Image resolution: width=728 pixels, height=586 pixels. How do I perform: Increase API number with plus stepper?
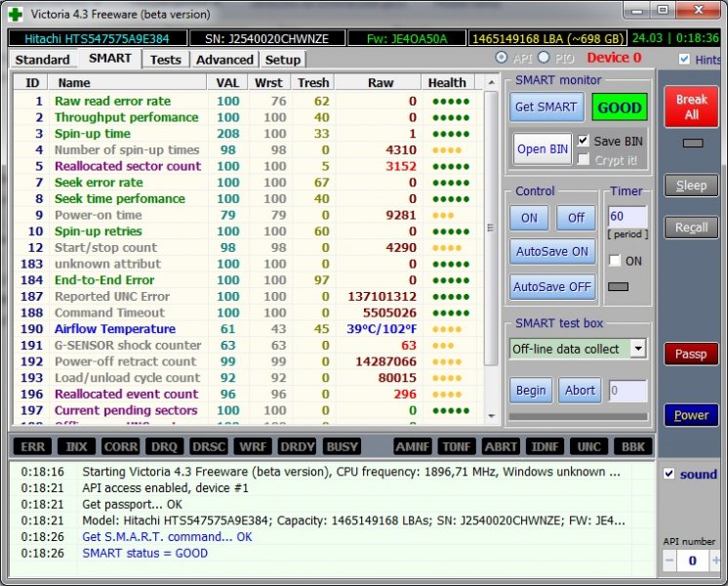pyautogui.click(x=714, y=561)
